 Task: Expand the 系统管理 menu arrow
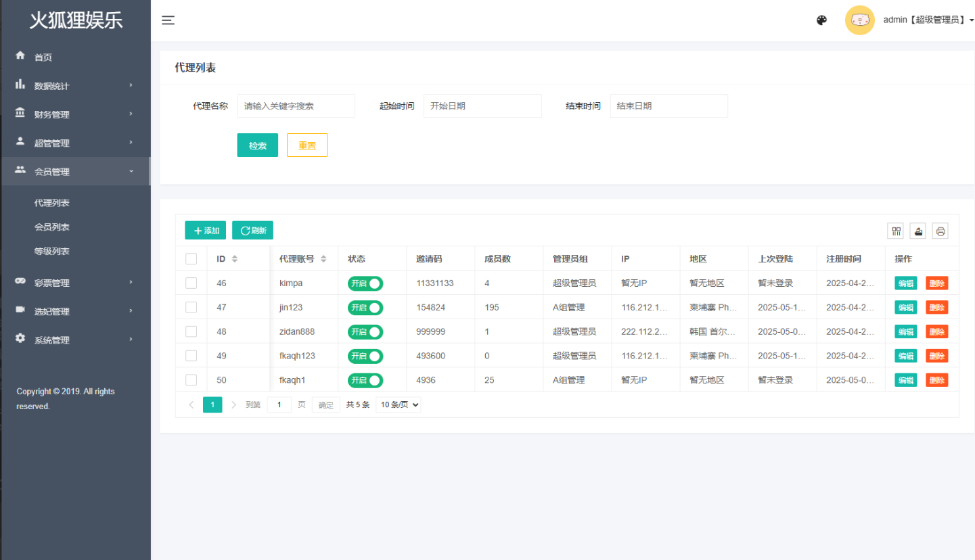tap(131, 340)
